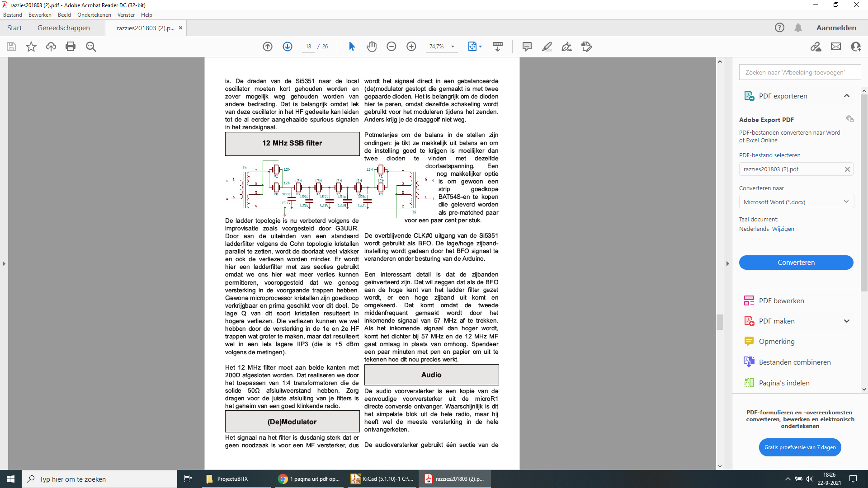Image resolution: width=868 pixels, height=488 pixels.
Task: Upload the file to cloud storage
Action: (51, 47)
